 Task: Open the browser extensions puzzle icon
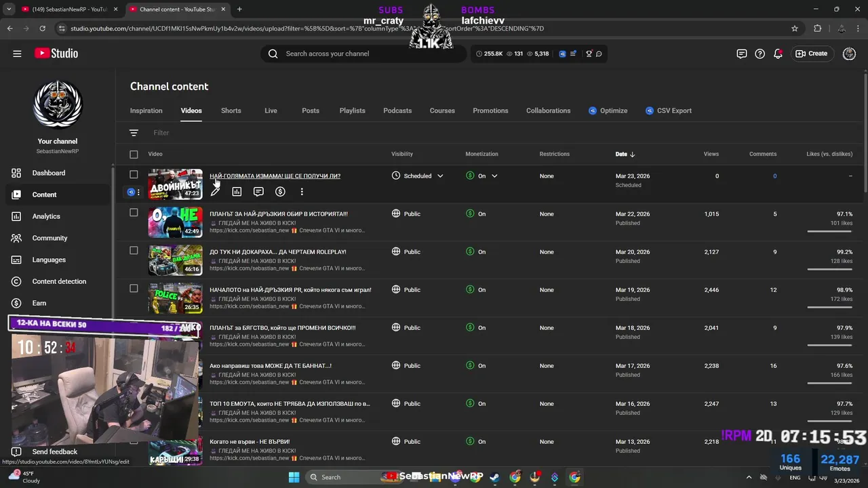coord(817,28)
